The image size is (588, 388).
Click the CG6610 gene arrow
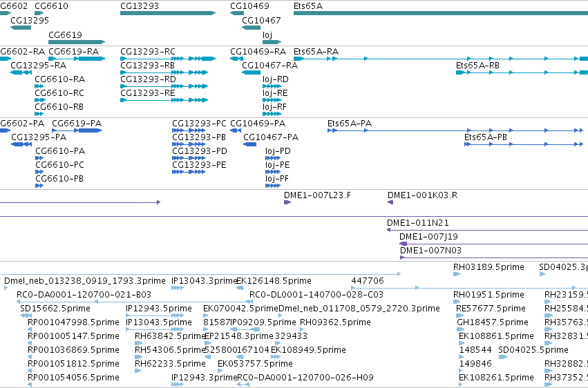tap(39, 13)
